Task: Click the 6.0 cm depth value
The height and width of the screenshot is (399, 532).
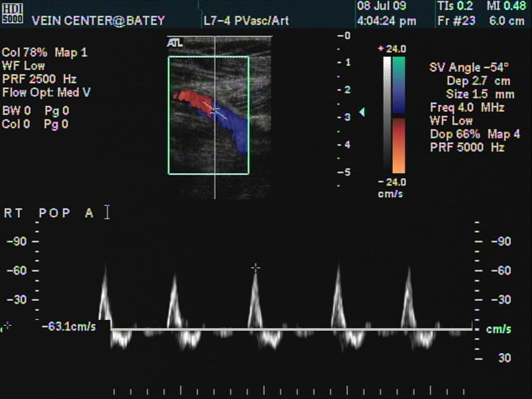Action: [507, 21]
